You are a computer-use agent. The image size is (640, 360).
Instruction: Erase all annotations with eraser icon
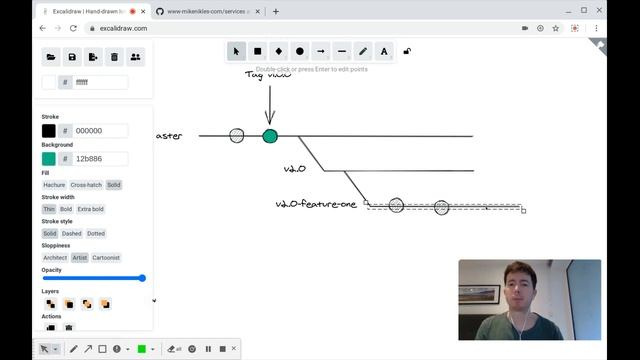point(174,349)
